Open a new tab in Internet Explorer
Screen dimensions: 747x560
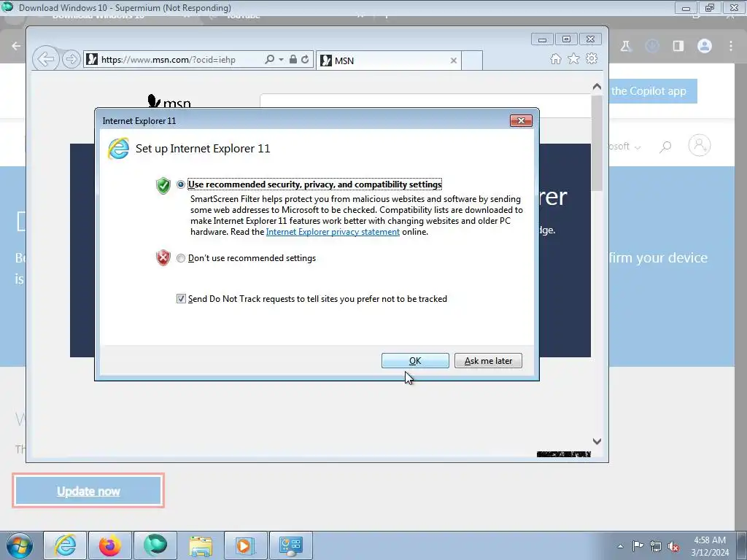[472, 61]
